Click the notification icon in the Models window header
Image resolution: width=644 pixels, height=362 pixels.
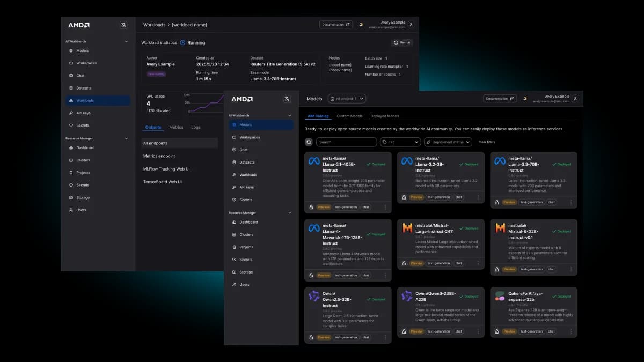pos(524,99)
